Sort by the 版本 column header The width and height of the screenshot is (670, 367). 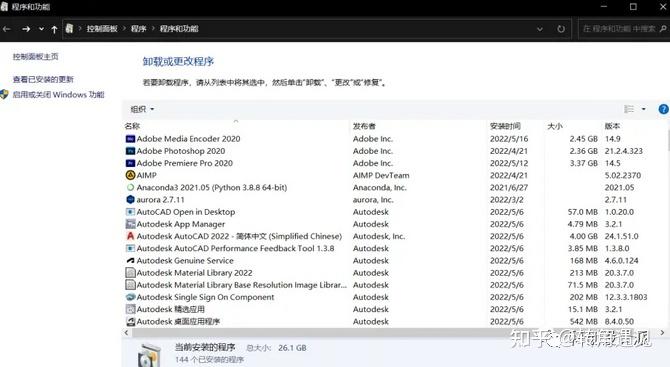pyautogui.click(x=612, y=126)
